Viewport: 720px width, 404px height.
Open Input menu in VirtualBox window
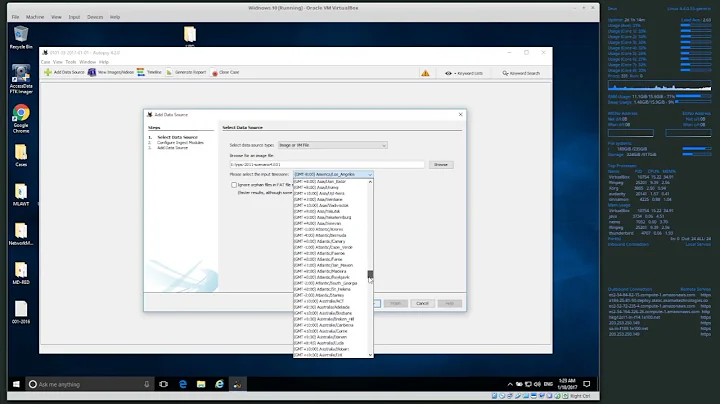click(74, 17)
